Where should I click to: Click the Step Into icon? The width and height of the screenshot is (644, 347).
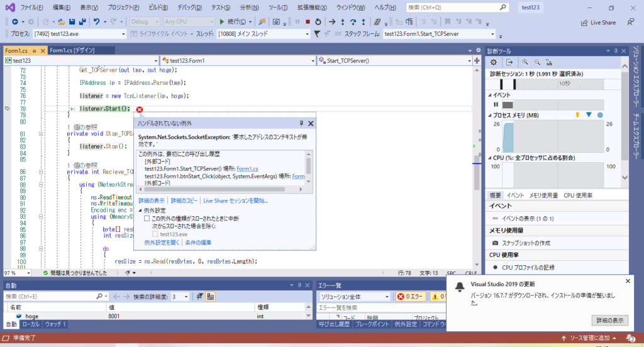(x=343, y=22)
